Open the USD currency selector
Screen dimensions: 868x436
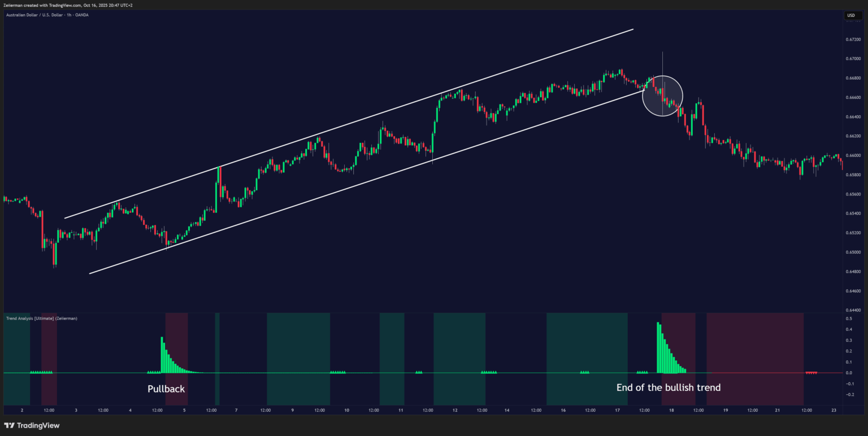pyautogui.click(x=850, y=16)
